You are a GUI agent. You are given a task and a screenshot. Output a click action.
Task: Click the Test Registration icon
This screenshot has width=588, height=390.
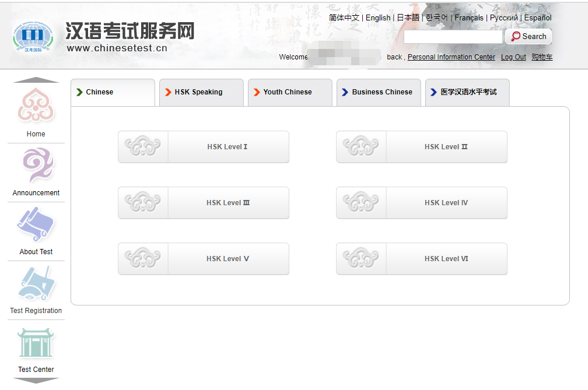point(36,283)
